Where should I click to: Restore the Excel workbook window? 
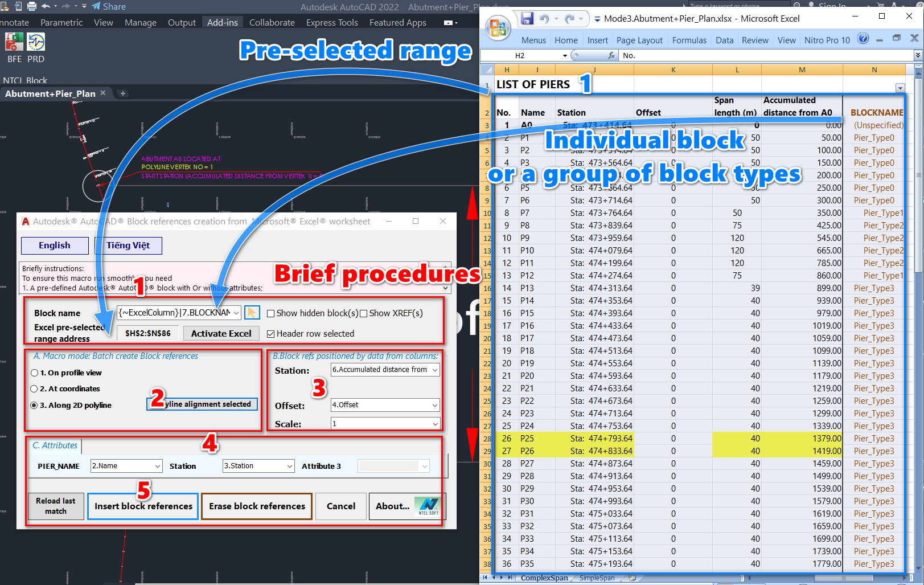tap(897, 38)
